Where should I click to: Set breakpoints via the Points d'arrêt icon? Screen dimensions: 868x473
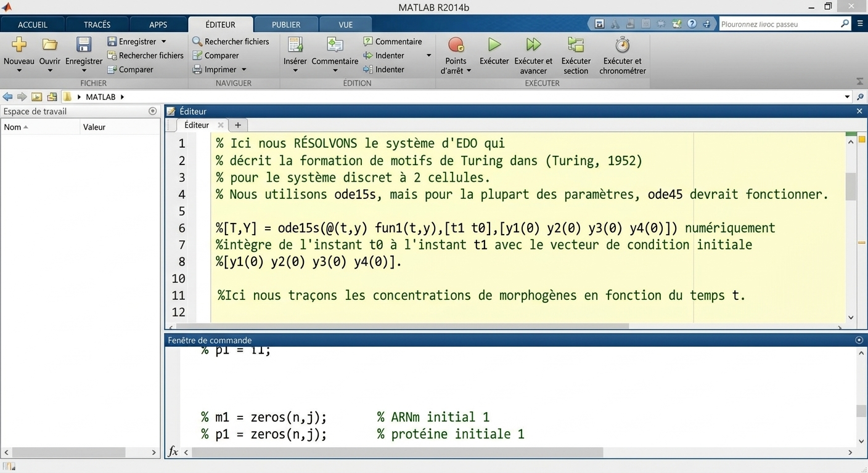456,44
